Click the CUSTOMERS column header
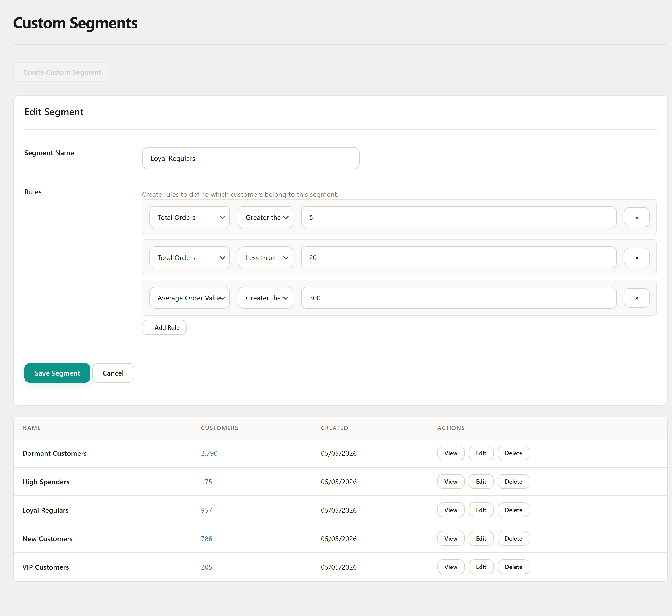 click(x=219, y=428)
